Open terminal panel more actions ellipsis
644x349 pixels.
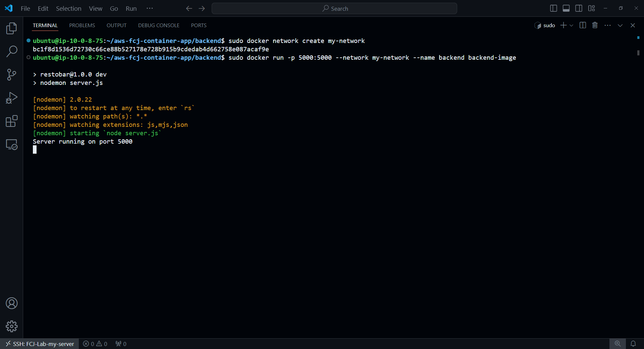tap(607, 25)
